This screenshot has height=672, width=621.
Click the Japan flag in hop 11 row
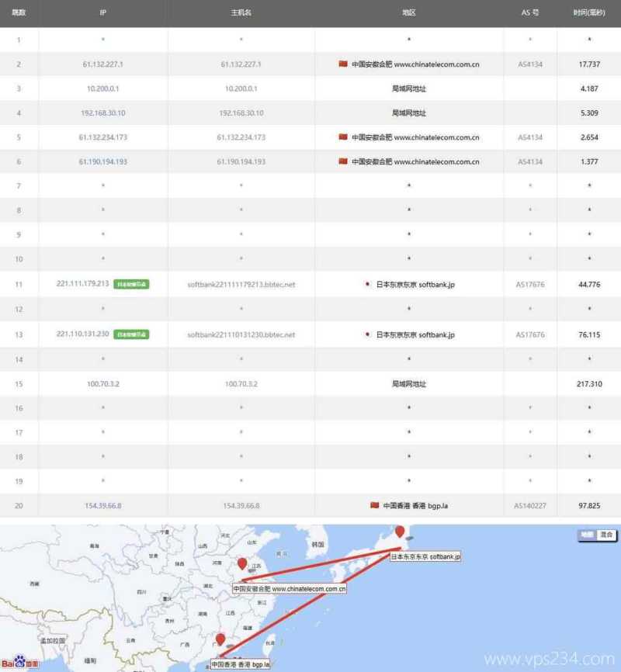click(368, 285)
